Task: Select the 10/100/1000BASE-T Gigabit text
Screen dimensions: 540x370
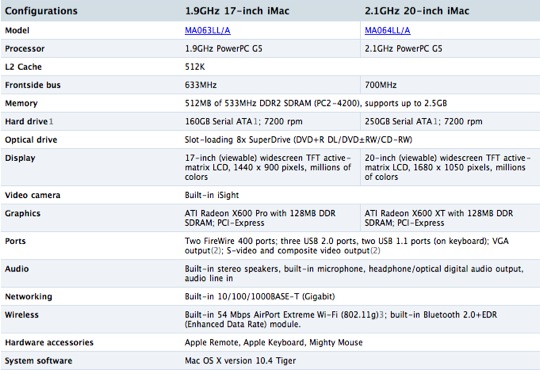Action: click(x=260, y=297)
